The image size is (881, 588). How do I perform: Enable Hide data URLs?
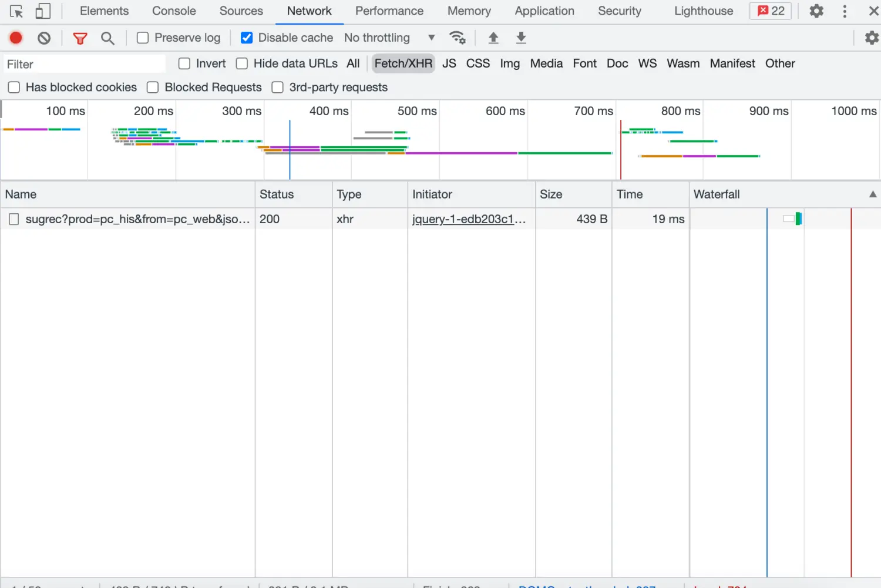point(242,63)
